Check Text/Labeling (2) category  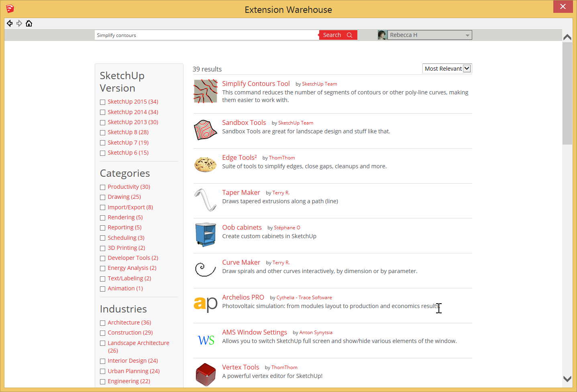click(103, 279)
